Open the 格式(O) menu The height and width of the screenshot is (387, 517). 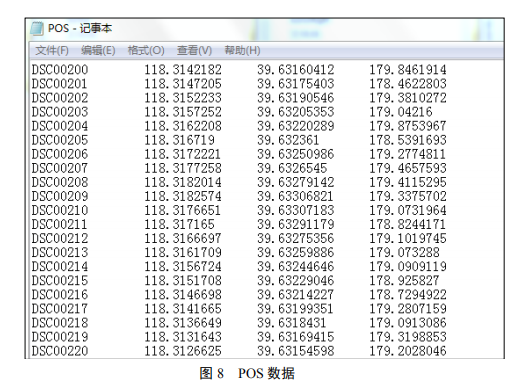click(146, 51)
